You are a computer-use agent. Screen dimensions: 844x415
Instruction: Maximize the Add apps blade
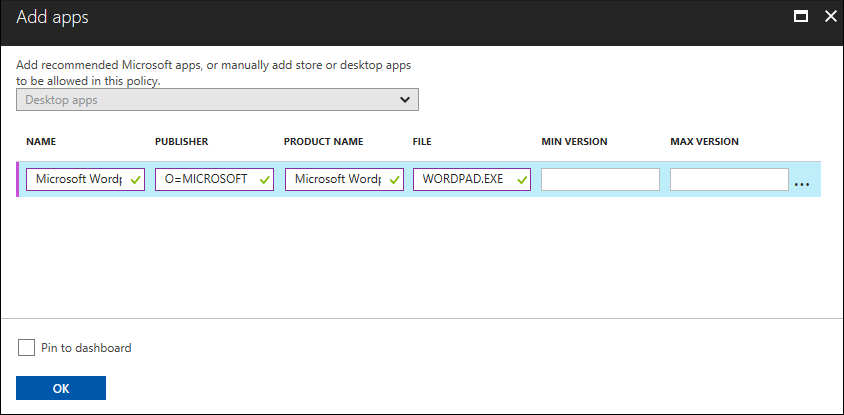tap(800, 17)
